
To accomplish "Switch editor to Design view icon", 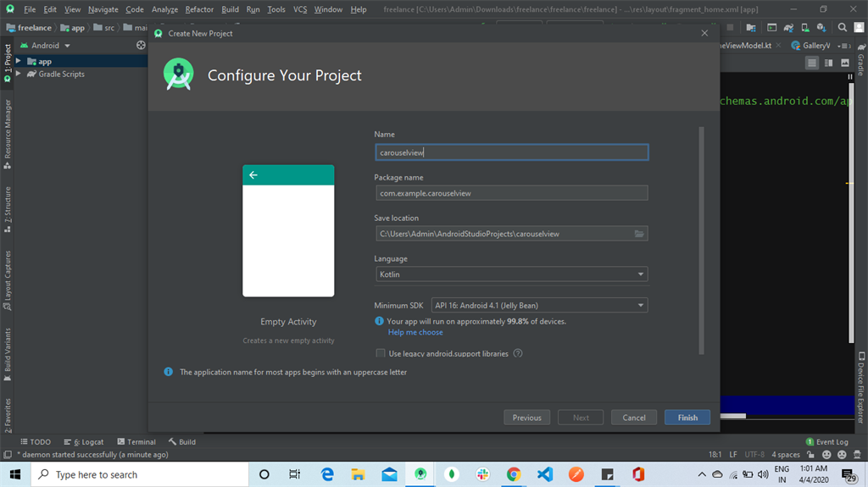I will pyautogui.click(x=844, y=63).
